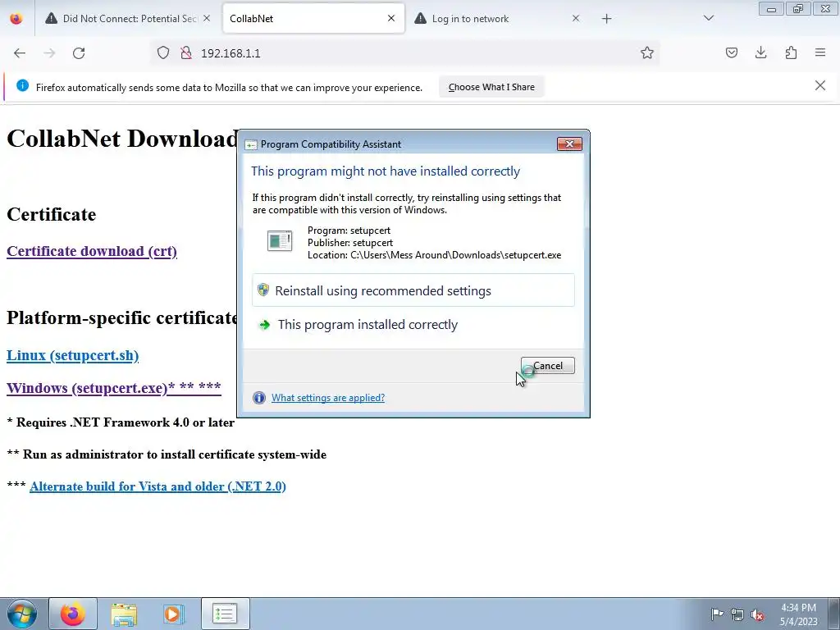Open Action Center flag tray icon
Screen dimensions: 840x630
click(717, 614)
